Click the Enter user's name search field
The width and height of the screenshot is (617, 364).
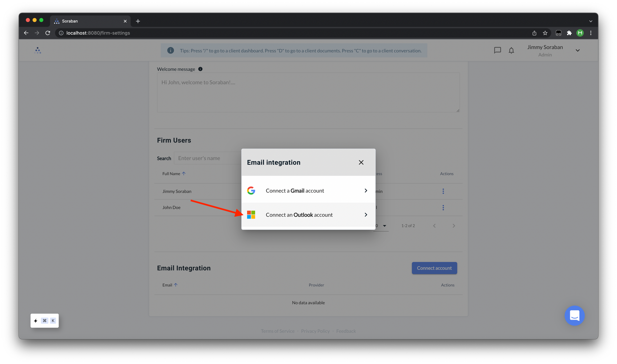click(x=208, y=158)
